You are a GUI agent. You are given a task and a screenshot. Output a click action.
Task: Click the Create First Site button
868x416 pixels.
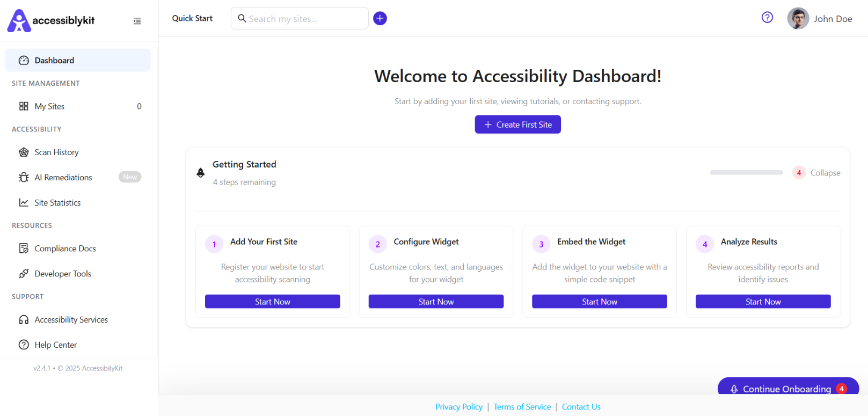tap(518, 125)
